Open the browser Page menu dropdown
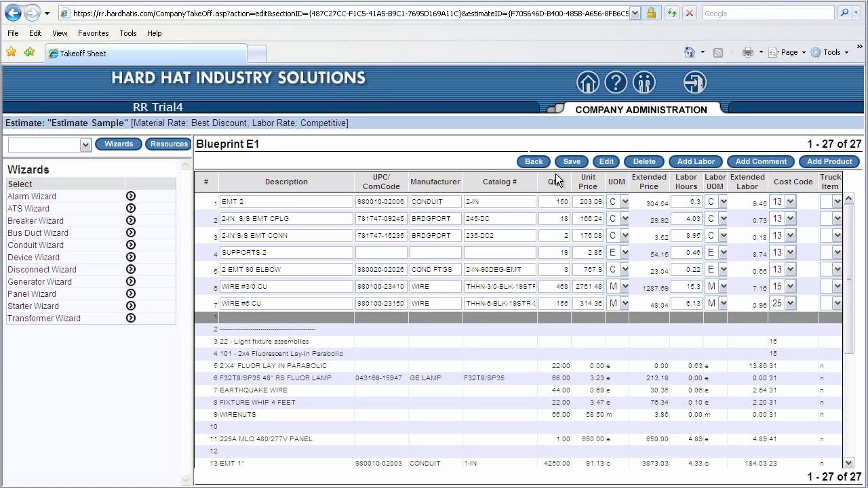 coord(788,52)
